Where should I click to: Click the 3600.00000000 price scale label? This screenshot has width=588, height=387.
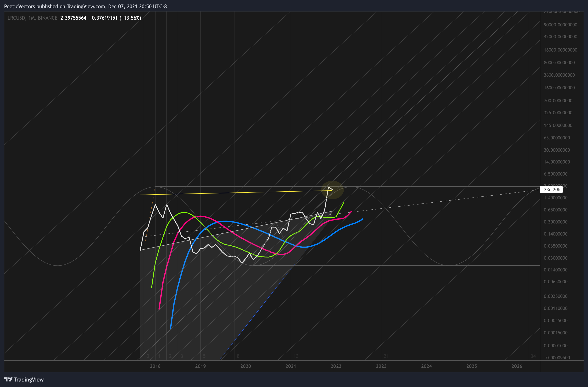(559, 75)
